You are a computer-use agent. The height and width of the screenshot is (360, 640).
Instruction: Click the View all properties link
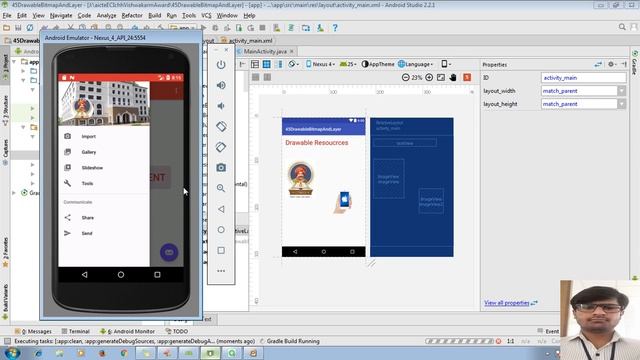click(x=507, y=303)
